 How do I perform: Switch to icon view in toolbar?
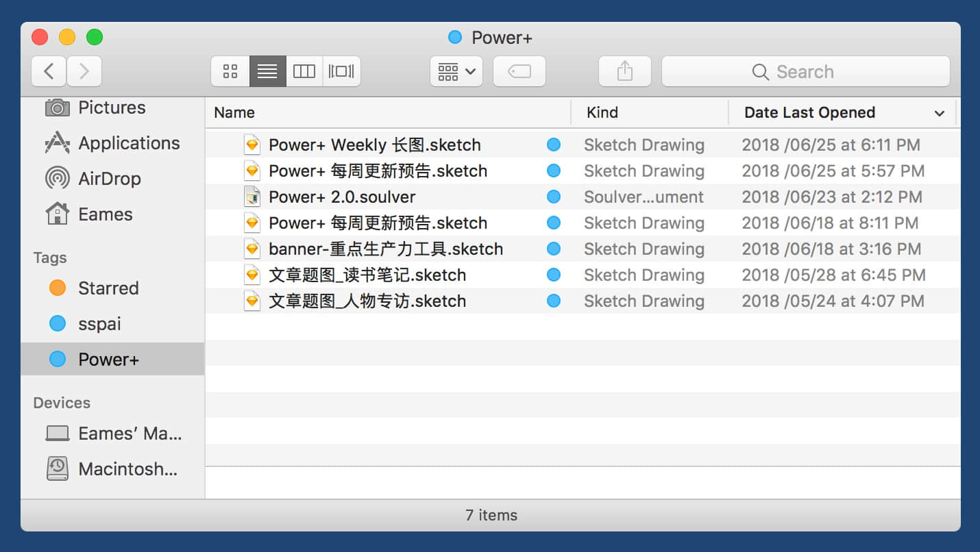tap(230, 71)
